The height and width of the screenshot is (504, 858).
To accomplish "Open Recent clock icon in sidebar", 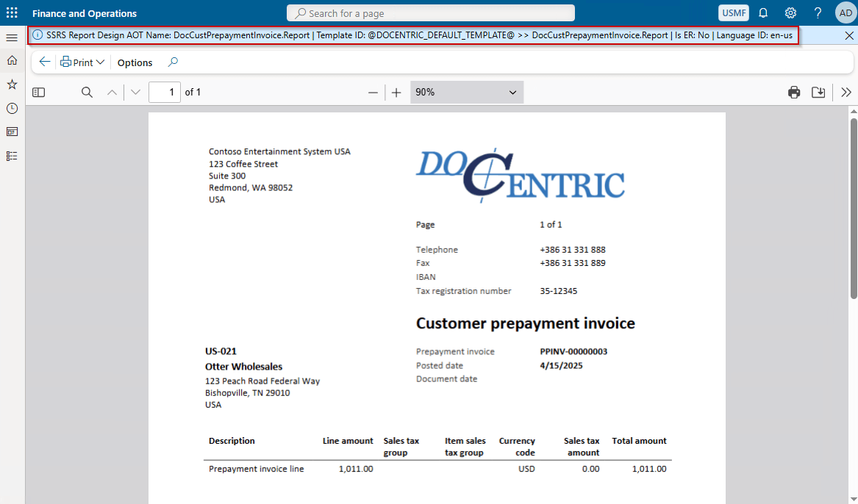I will pyautogui.click(x=12, y=108).
